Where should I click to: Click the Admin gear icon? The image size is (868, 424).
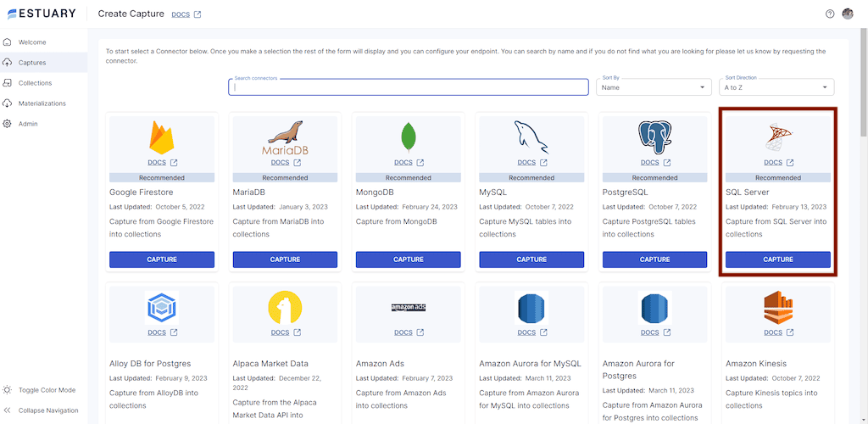pyautogui.click(x=8, y=124)
